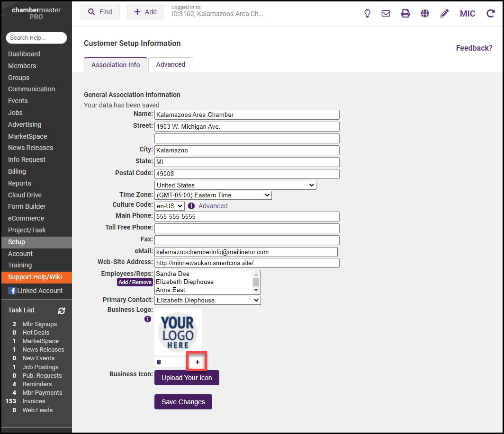Click the refresh arrow icon in header
504x434 pixels.
(x=491, y=13)
